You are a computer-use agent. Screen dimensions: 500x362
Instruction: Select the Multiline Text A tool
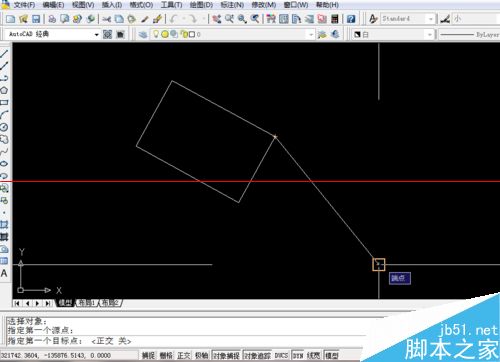(4, 273)
